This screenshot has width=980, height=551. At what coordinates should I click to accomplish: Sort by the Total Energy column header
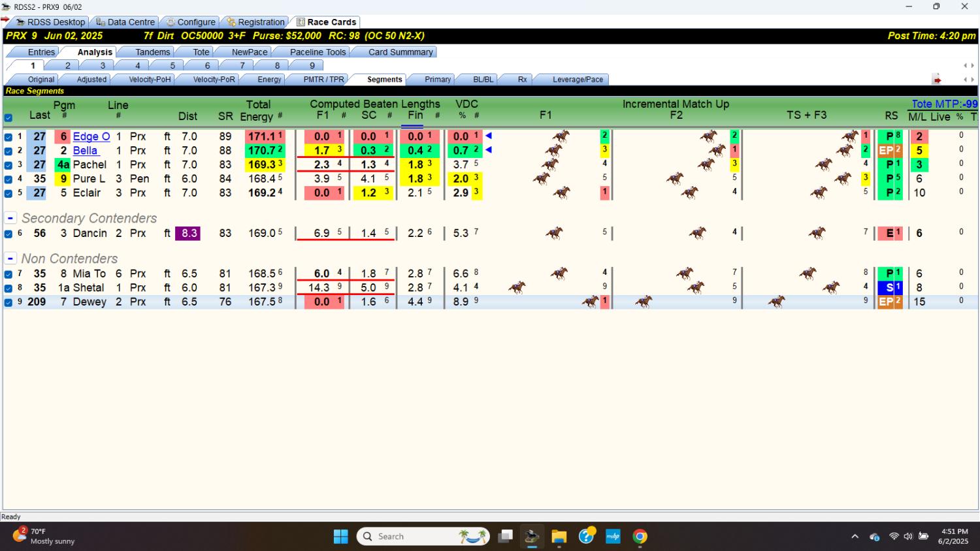pyautogui.click(x=258, y=110)
